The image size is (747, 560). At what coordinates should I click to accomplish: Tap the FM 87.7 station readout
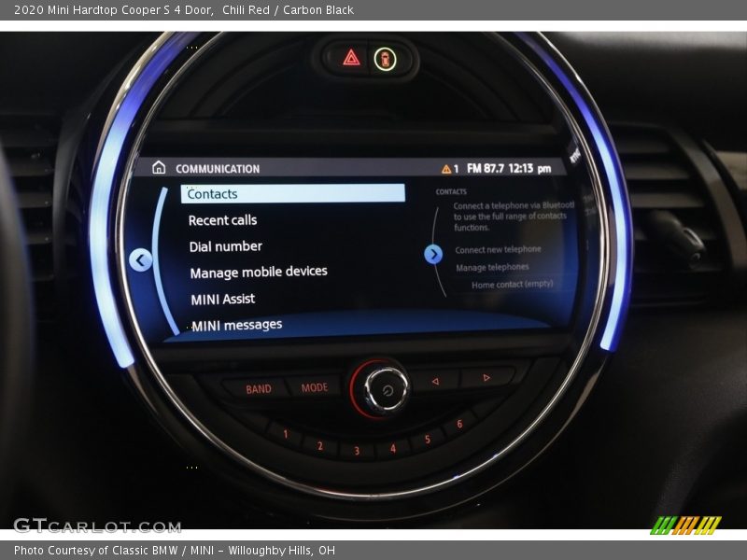(485, 169)
